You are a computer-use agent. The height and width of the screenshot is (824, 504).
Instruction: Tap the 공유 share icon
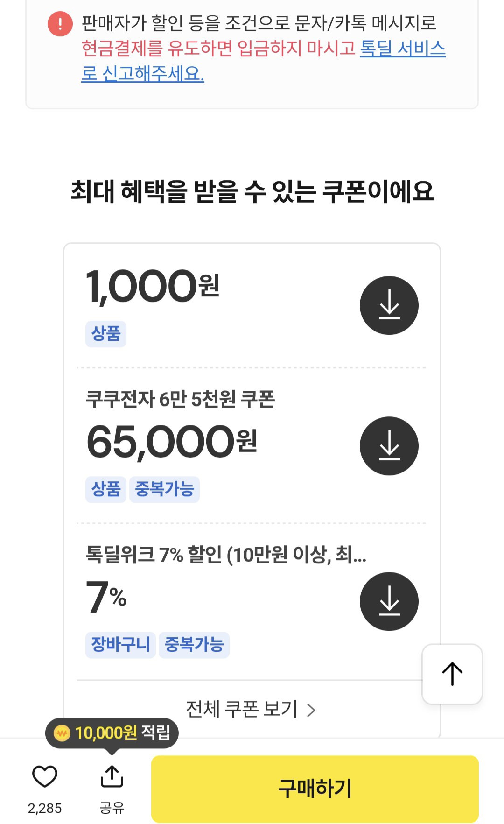112,776
